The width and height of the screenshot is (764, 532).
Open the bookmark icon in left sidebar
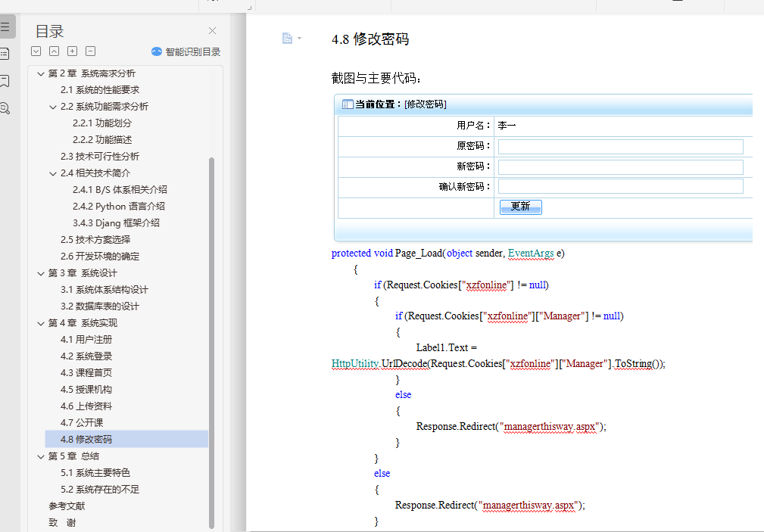[5, 81]
